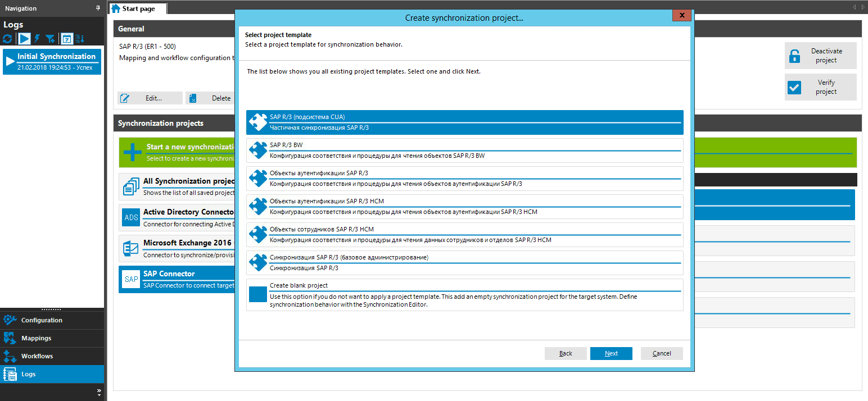Viewport: 868px width, 401px height.
Task: Open the Workflows navigation section
Action: (37, 356)
